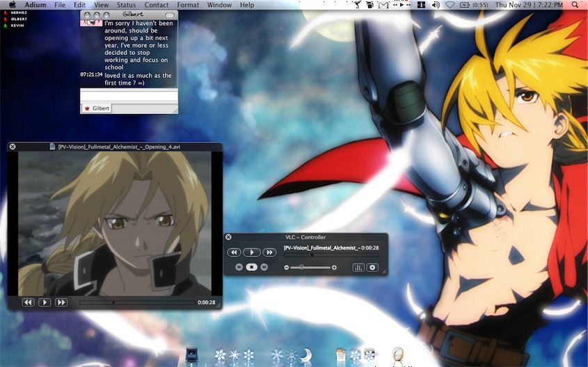Open the tape roll Dock icon
Image resolution: width=588 pixels, height=367 pixels.
pyautogui.click(x=398, y=355)
